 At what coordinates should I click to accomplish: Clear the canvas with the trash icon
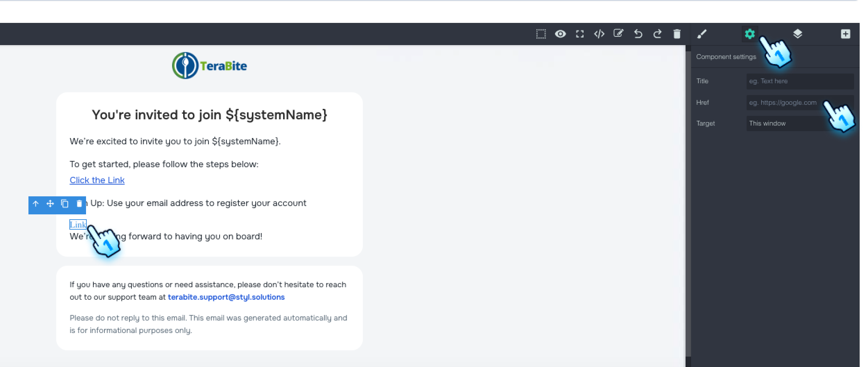[676, 34]
